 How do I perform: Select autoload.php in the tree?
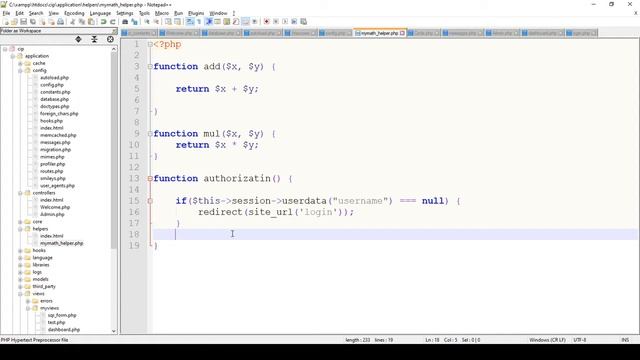pyautogui.click(x=54, y=78)
